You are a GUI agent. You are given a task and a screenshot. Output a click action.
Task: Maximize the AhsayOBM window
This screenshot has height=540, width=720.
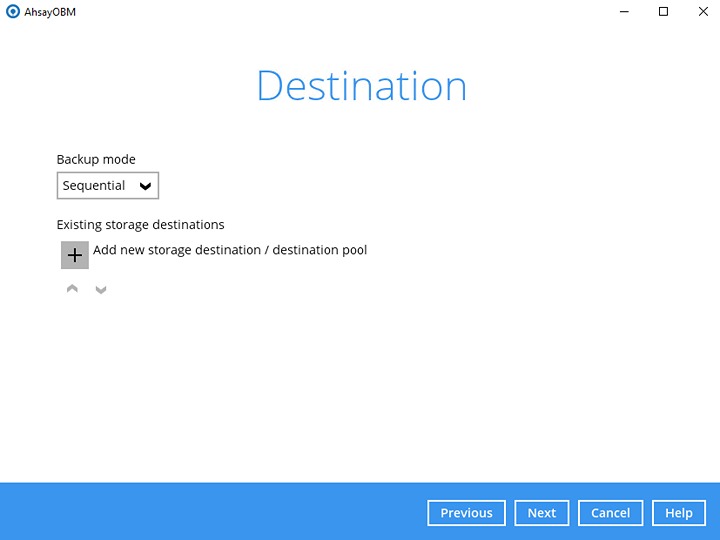[x=663, y=11]
